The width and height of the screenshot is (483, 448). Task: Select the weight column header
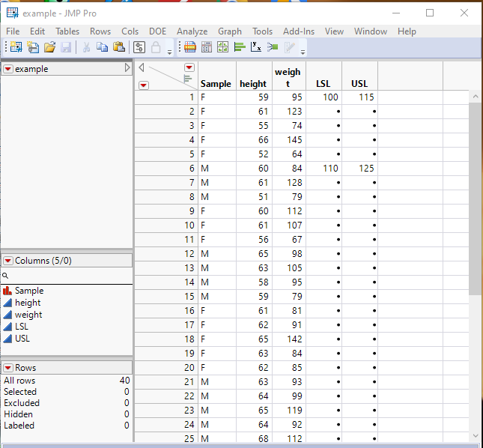coord(288,78)
